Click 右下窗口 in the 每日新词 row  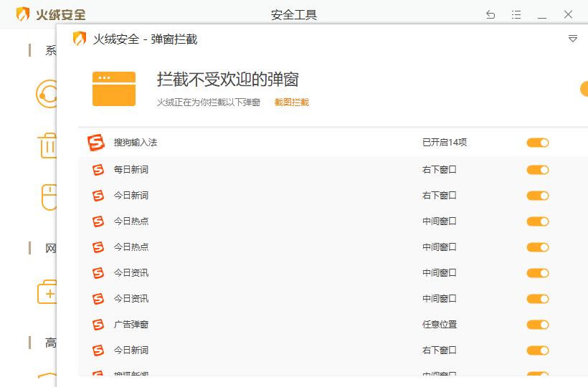coord(440,170)
